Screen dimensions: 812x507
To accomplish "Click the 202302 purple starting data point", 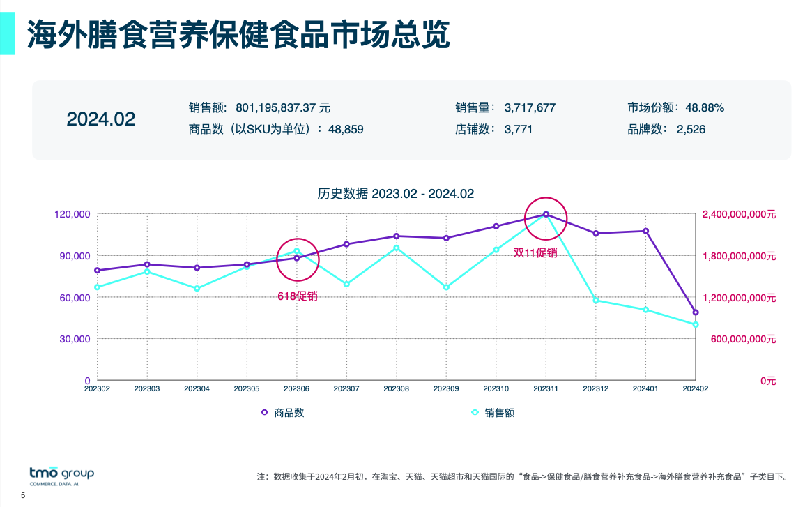I will (98, 271).
